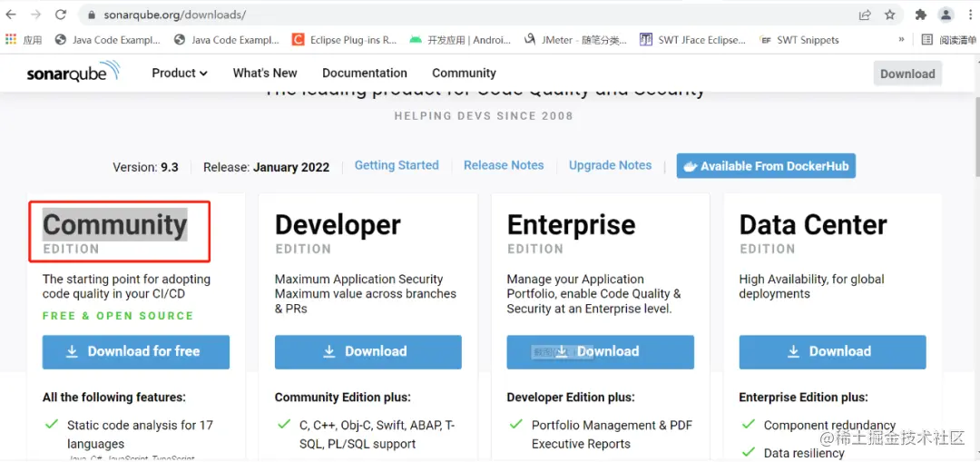Reload the SonarQube downloads page
This screenshot has height=462, width=980.
[x=61, y=15]
